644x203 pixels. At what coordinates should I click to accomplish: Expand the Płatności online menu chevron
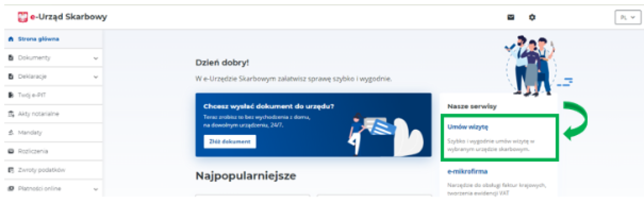96,189
